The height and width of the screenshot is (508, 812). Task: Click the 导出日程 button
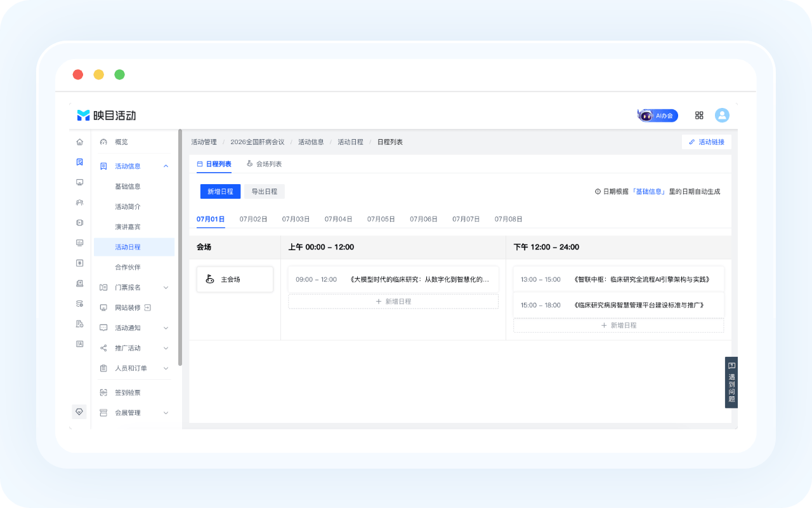point(265,192)
